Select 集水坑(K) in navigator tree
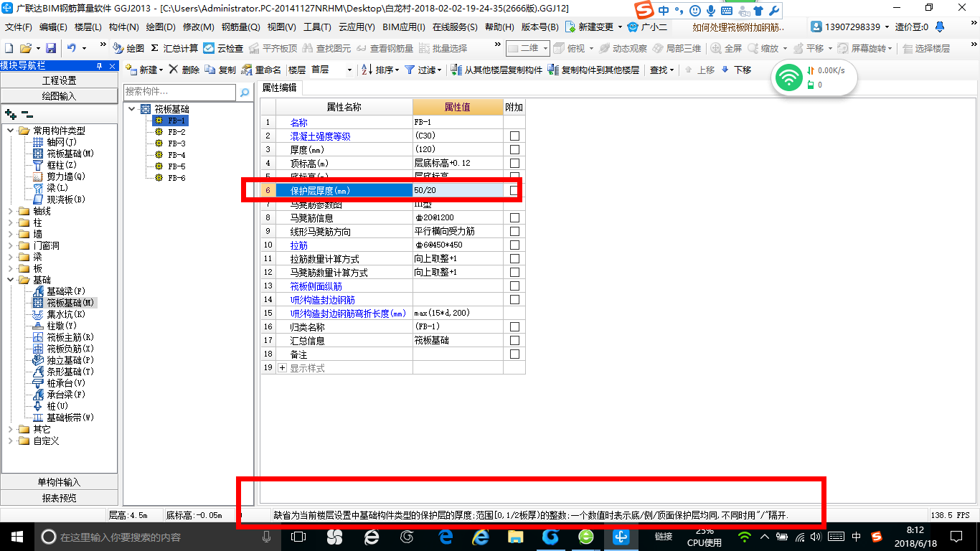980x551 pixels. click(59, 314)
